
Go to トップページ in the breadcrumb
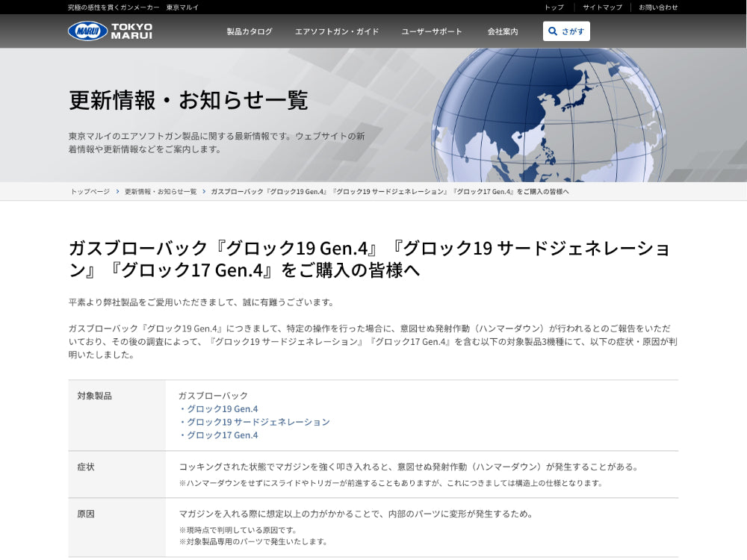click(x=90, y=192)
